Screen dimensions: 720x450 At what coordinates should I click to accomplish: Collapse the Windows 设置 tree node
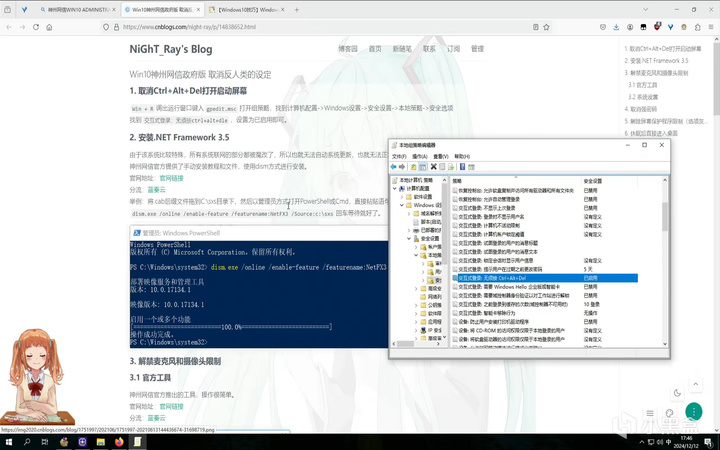tap(402, 205)
